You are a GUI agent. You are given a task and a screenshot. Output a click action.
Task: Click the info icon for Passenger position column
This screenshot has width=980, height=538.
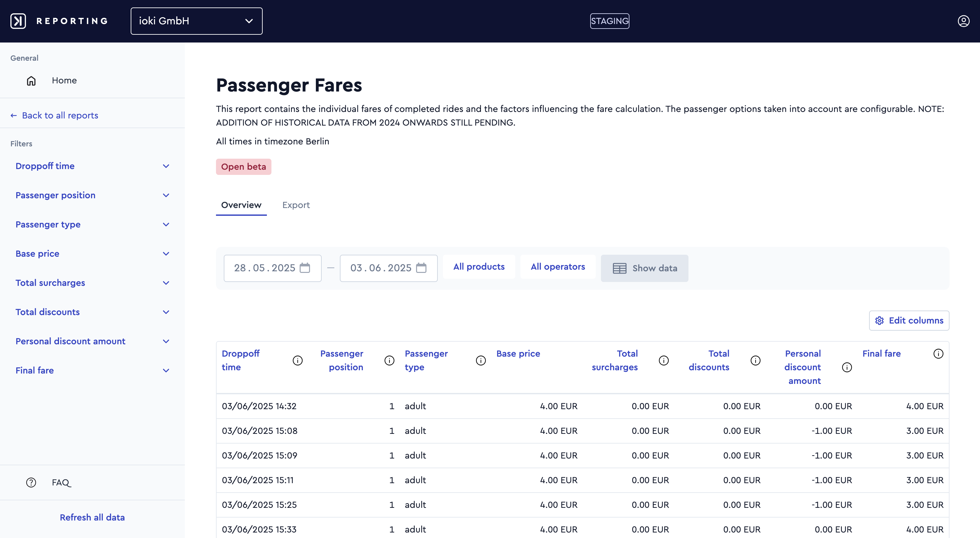pyautogui.click(x=389, y=360)
